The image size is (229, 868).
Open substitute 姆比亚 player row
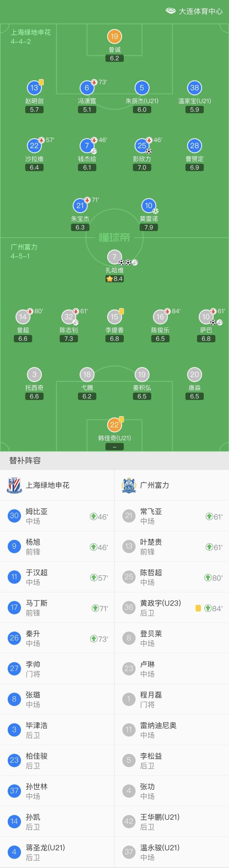pyautogui.click(x=57, y=516)
